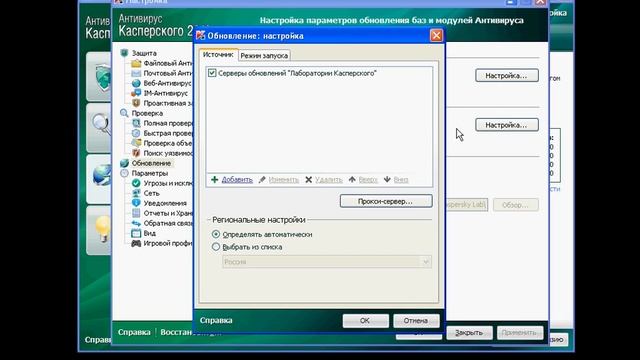The width and height of the screenshot is (640, 360).
Task: Switch to the 'Источник' tab
Action: [218, 55]
